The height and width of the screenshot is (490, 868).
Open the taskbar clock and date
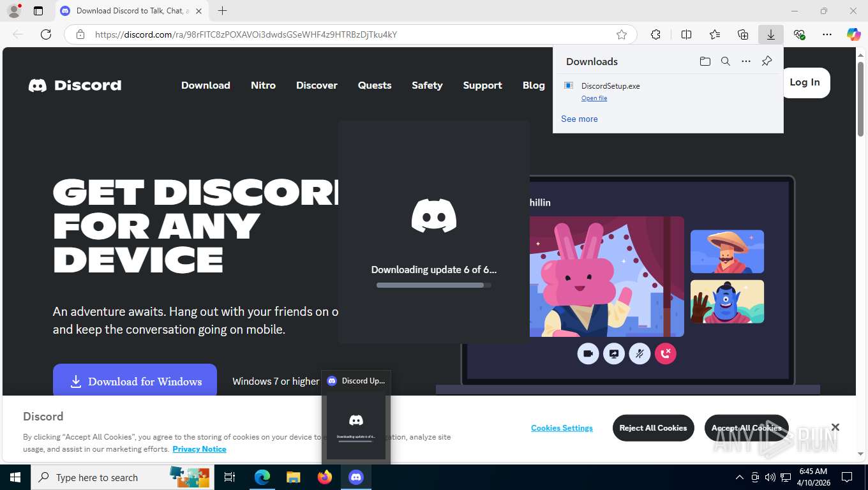pyautogui.click(x=812, y=477)
